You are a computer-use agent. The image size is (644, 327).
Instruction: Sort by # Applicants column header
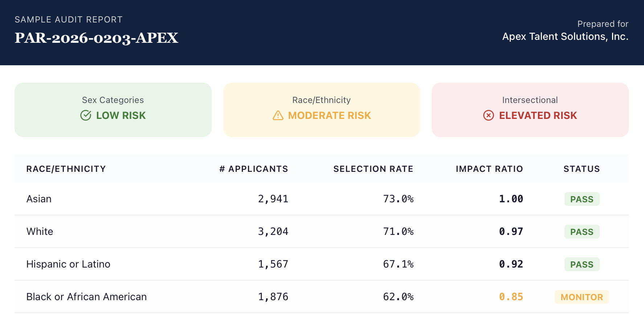pos(253,169)
